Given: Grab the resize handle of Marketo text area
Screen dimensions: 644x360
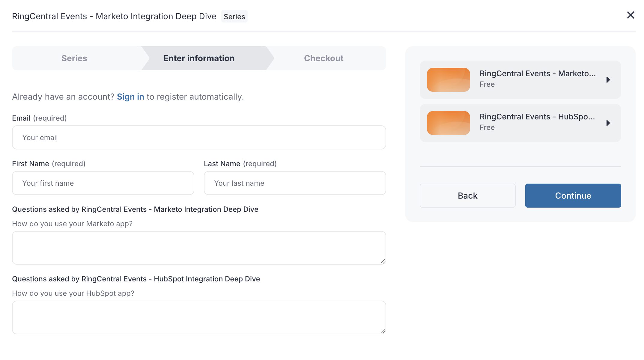Looking at the screenshot, I should [x=383, y=262].
